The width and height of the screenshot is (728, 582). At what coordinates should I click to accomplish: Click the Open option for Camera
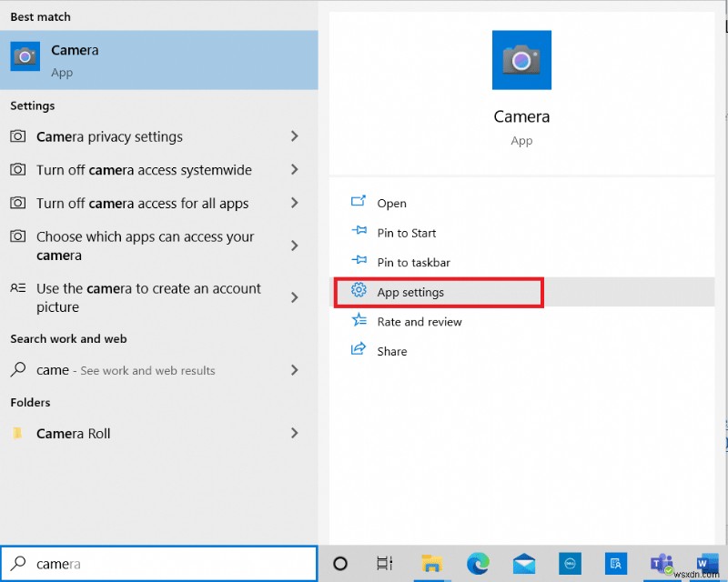pyautogui.click(x=391, y=202)
